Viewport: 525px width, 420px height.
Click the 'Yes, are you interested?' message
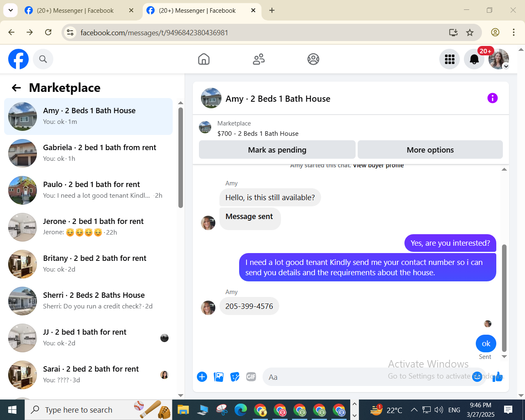[450, 243]
